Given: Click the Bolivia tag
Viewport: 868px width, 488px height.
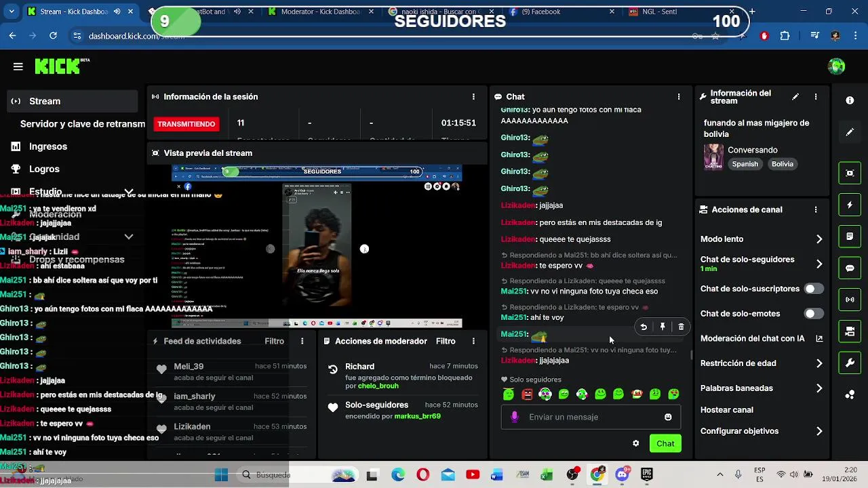Looking at the screenshot, I should [x=782, y=164].
